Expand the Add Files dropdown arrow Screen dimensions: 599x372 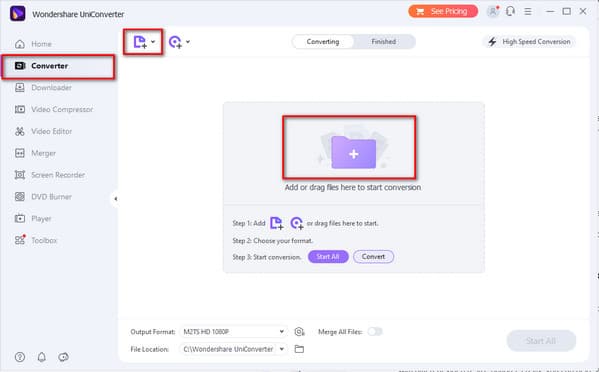click(153, 42)
